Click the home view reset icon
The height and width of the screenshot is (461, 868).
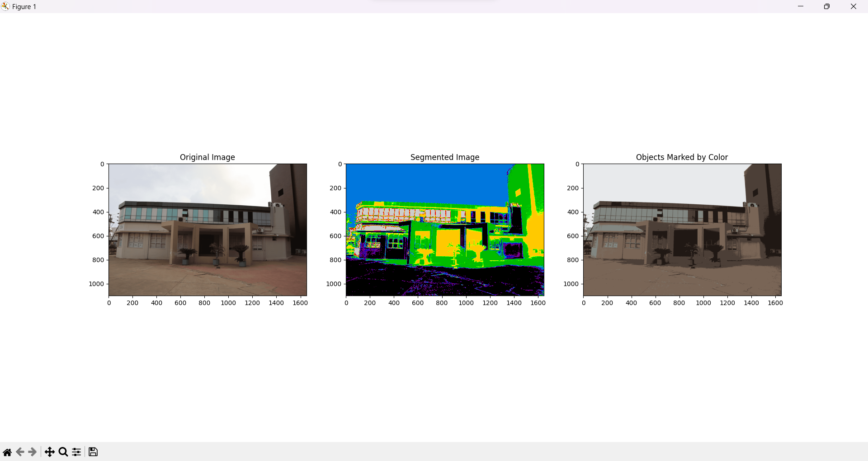tap(7, 452)
